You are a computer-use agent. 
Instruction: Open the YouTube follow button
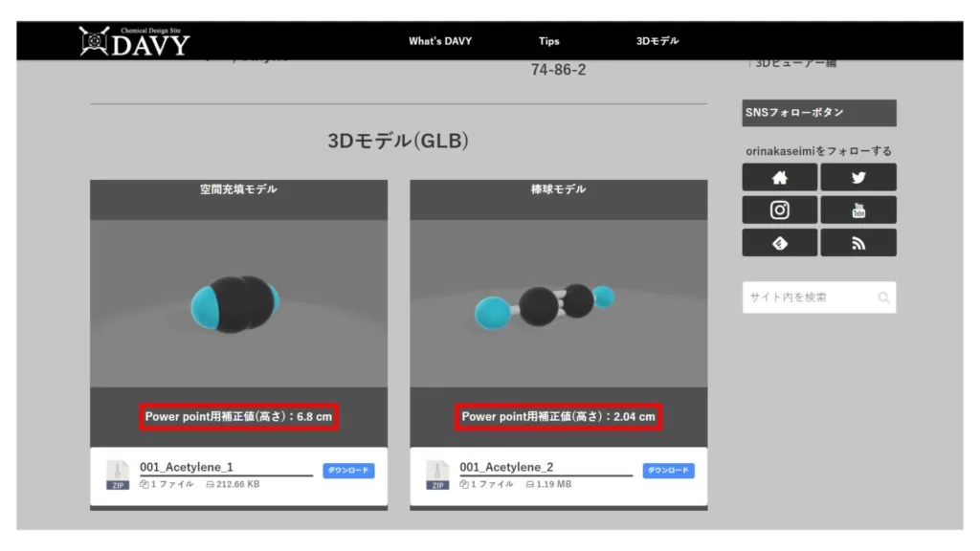(x=857, y=209)
